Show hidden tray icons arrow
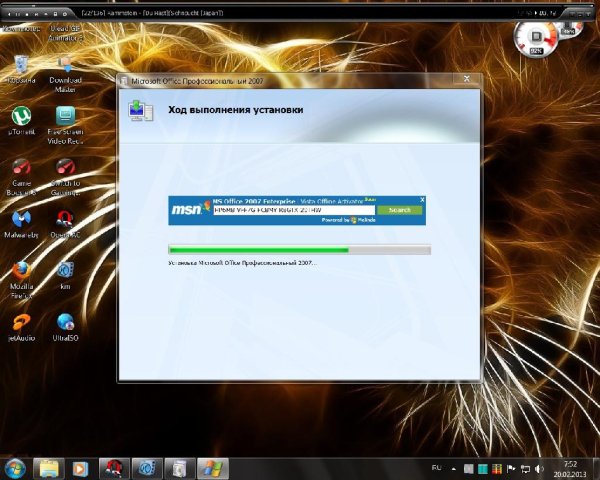Screen dimensions: 600x480 pos(454,469)
